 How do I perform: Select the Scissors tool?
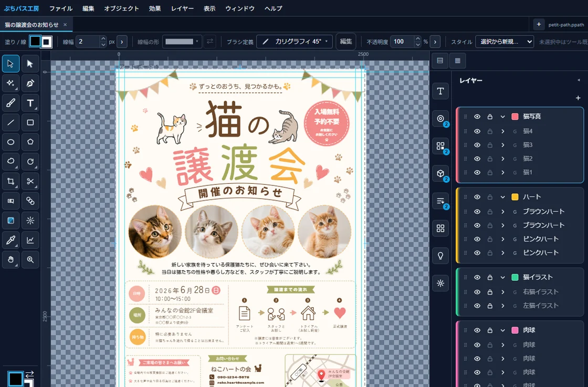30,181
